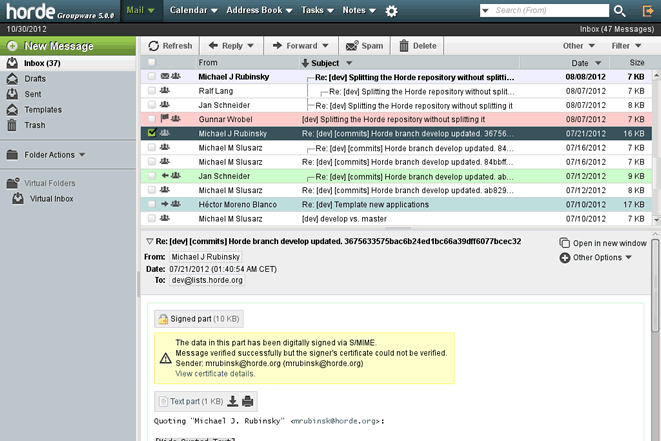Download the Text part attachment
Image resolution: width=661 pixels, height=441 pixels.
(x=232, y=401)
